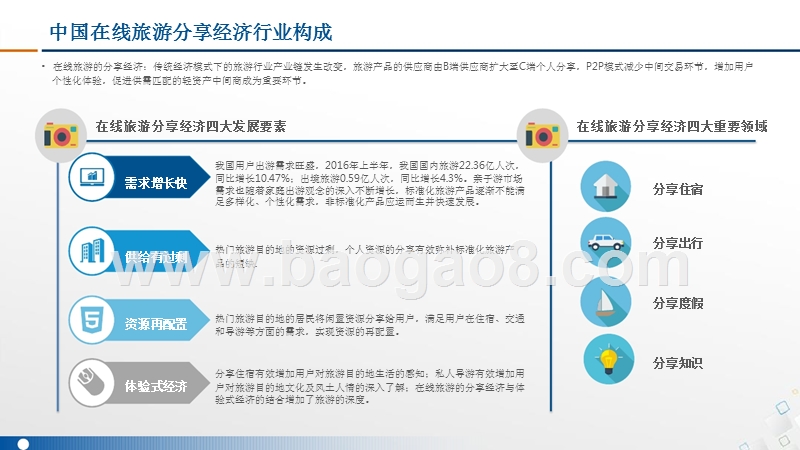Select the slide title 中国在线旅游分享经济行业构成
Viewport: 800px width, 450px height.
pyautogui.click(x=191, y=32)
